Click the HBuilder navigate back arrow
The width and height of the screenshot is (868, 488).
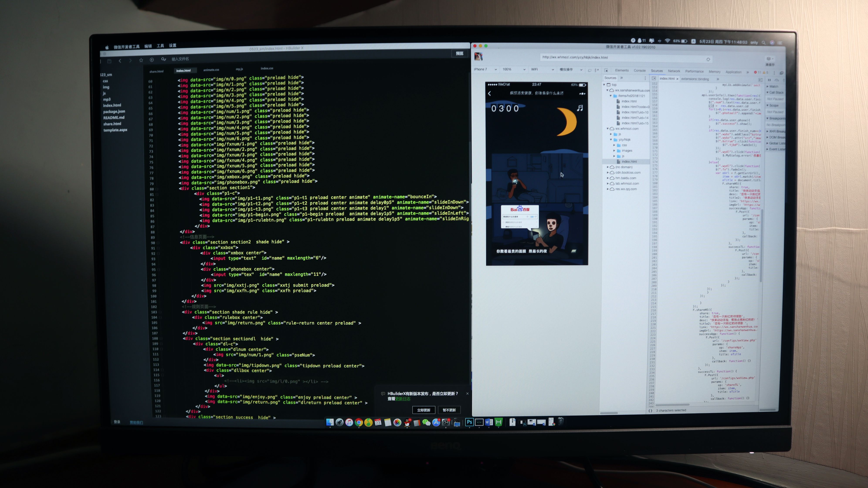(x=120, y=61)
